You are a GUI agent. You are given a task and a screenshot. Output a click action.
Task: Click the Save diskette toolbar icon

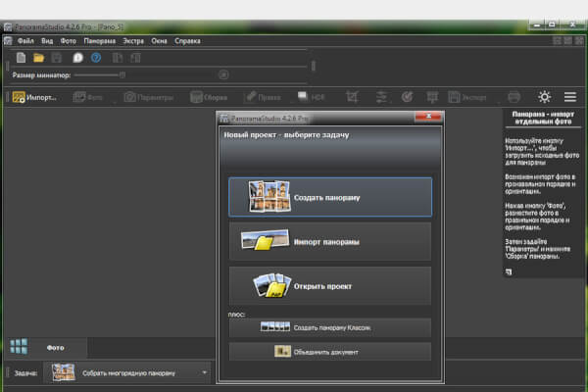pyautogui.click(x=57, y=58)
